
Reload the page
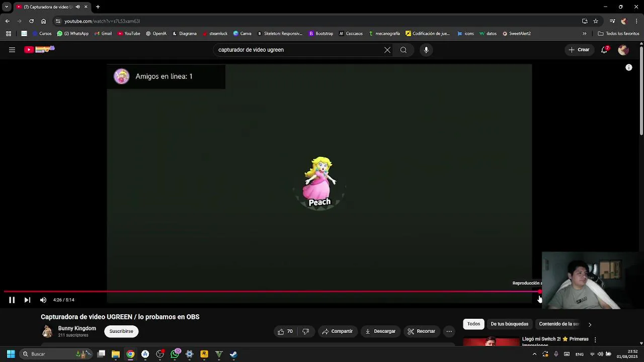click(31, 21)
